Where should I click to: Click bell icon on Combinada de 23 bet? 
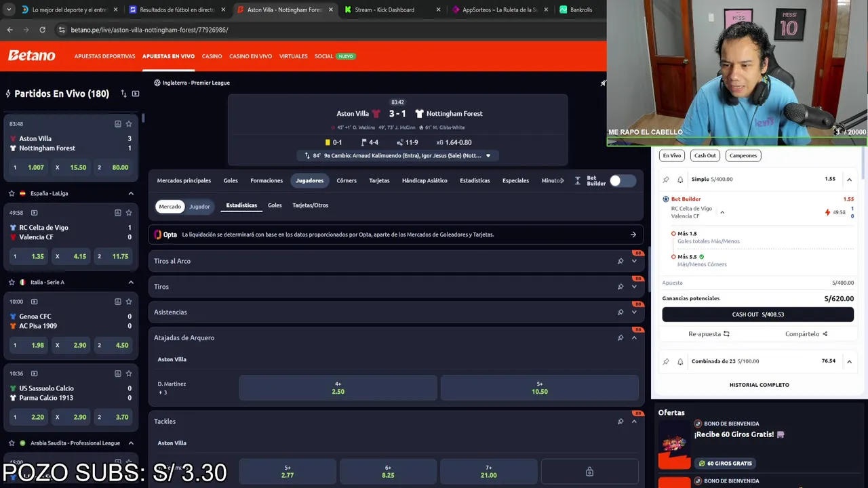(680, 361)
